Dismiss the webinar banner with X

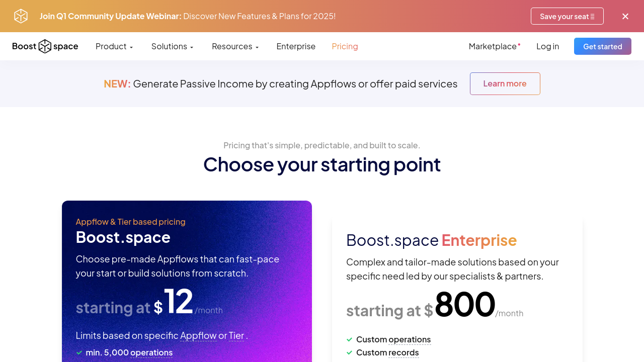pyautogui.click(x=625, y=16)
